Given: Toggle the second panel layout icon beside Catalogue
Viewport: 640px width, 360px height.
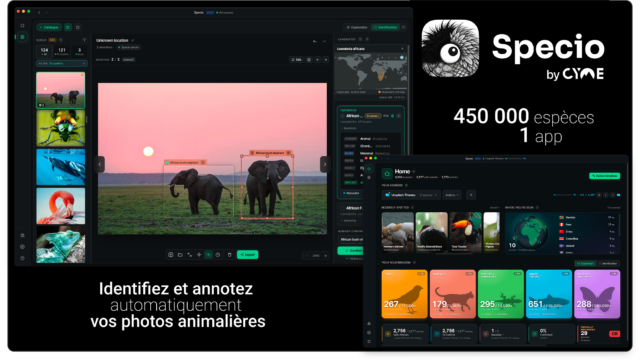Looking at the screenshot, I should 78,27.
